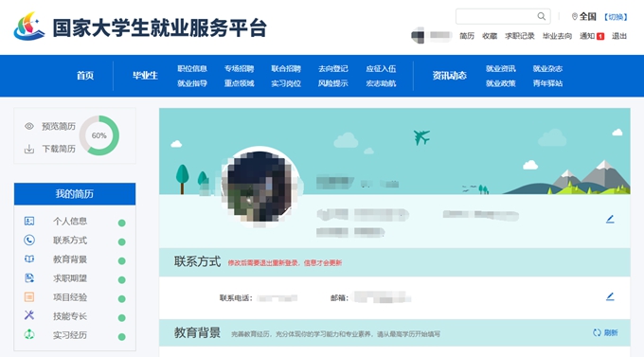Click the search magnifier icon
644x357 pixels.
coord(542,16)
